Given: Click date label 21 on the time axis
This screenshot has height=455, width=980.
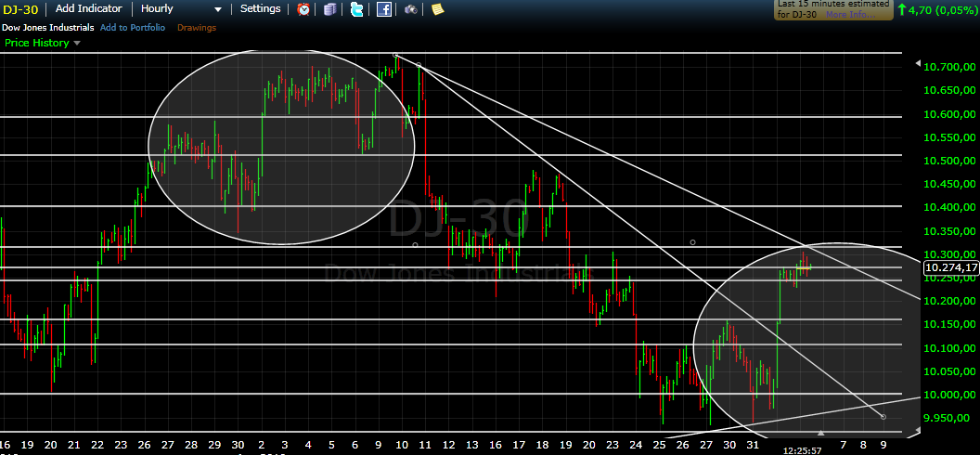Looking at the screenshot, I should point(73,445).
